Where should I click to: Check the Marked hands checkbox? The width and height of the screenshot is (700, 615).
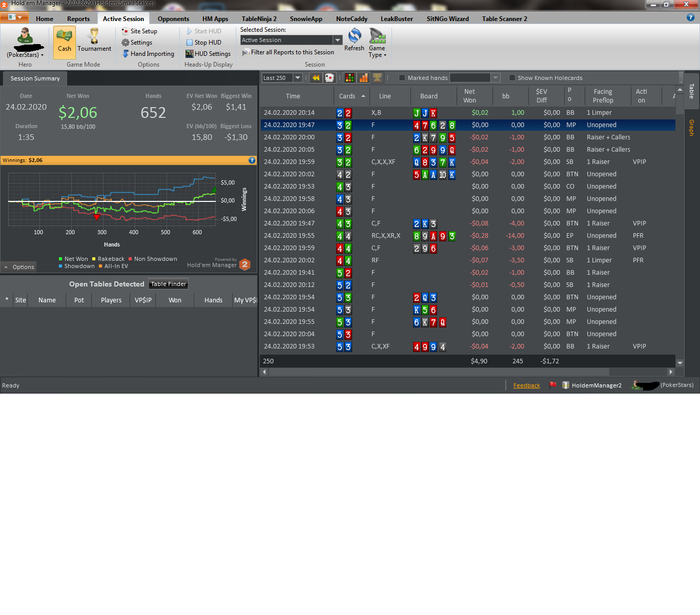(x=402, y=78)
